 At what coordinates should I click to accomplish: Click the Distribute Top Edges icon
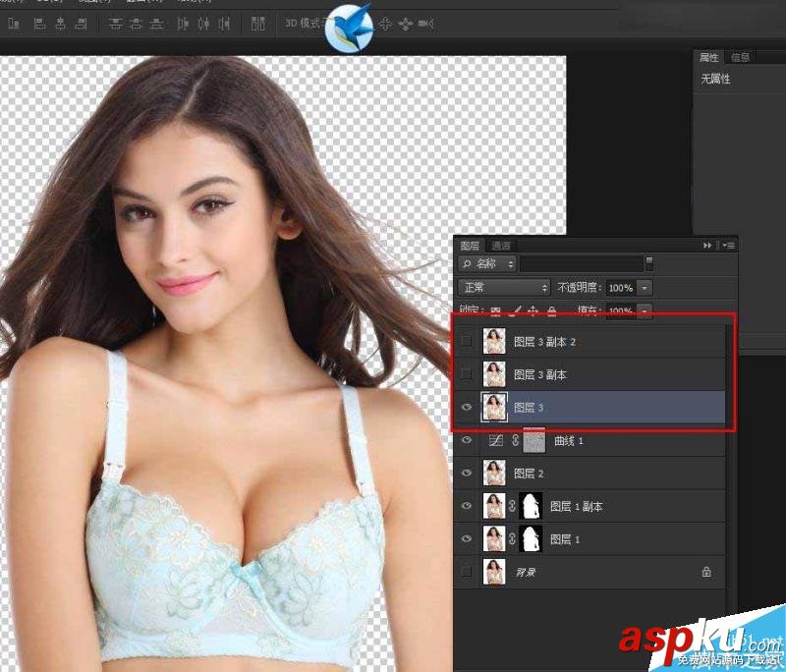point(116,23)
